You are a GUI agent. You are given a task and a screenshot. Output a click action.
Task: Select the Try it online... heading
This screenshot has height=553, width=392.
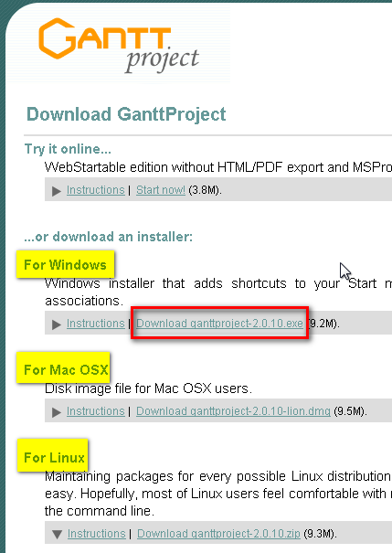click(x=68, y=149)
